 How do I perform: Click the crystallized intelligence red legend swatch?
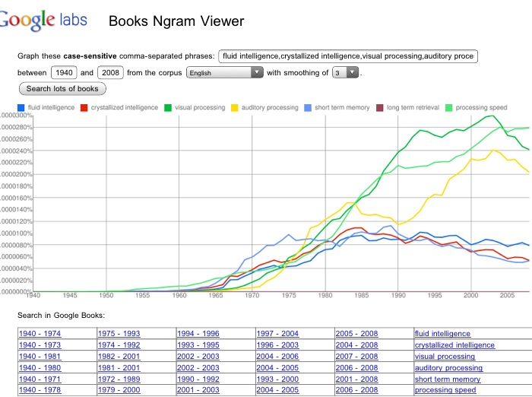[84, 108]
